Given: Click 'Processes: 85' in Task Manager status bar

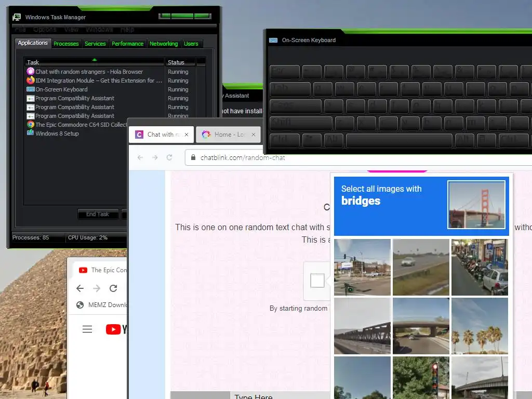Looking at the screenshot, I should [31, 237].
